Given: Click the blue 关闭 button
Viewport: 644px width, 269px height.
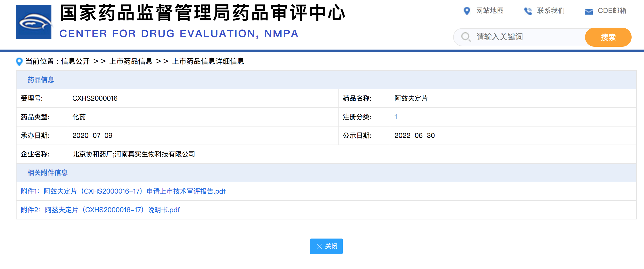Looking at the screenshot, I should (326, 246).
